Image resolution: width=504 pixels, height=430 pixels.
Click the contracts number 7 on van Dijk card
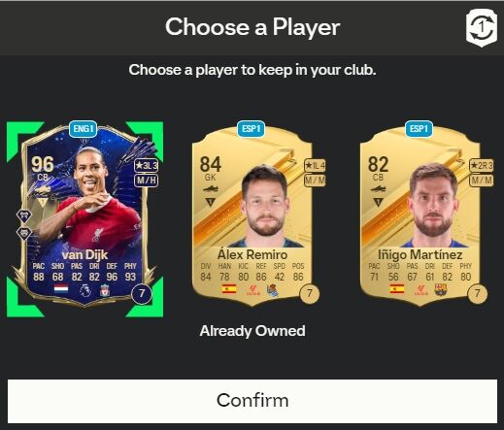[142, 293]
